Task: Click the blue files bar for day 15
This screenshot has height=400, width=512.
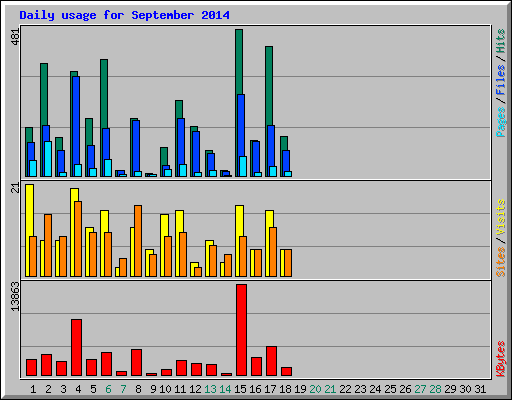Action: (x=241, y=125)
